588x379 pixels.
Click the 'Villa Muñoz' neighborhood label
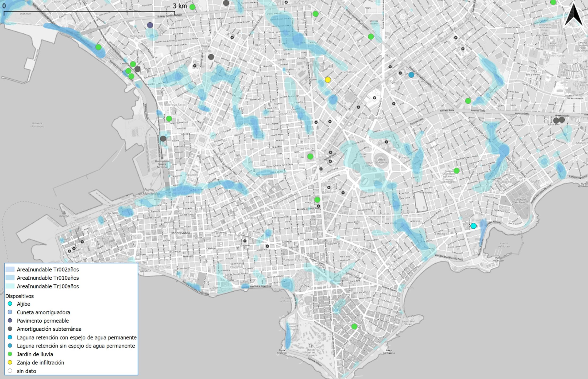[x=245, y=124]
